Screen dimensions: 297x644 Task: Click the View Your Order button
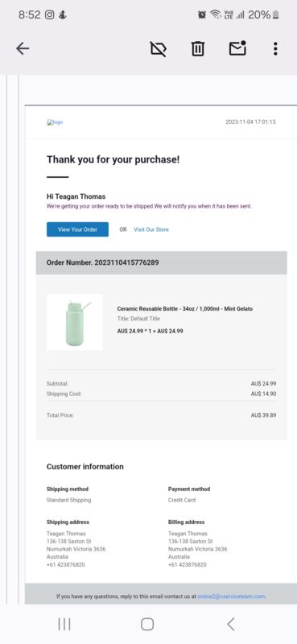(x=77, y=229)
